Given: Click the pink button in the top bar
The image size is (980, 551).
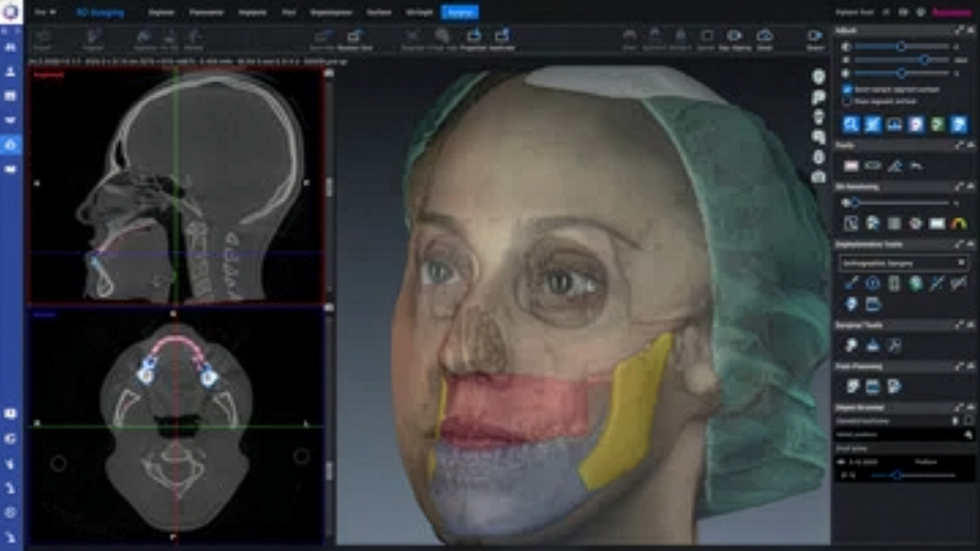Looking at the screenshot, I should [x=951, y=12].
